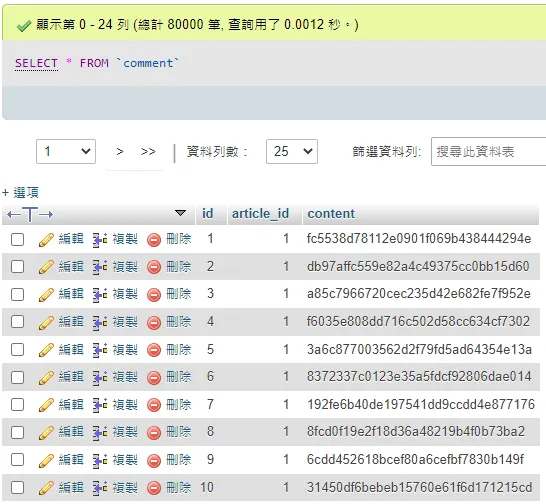Click the edit pencil icon for row id 3
Viewport: 546px width, 504px height.
coord(46,295)
